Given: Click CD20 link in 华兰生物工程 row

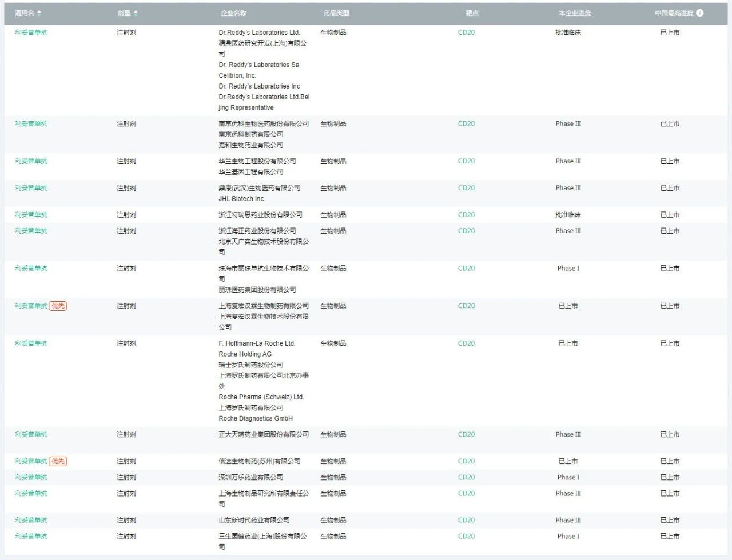Looking at the screenshot, I should [x=466, y=161].
